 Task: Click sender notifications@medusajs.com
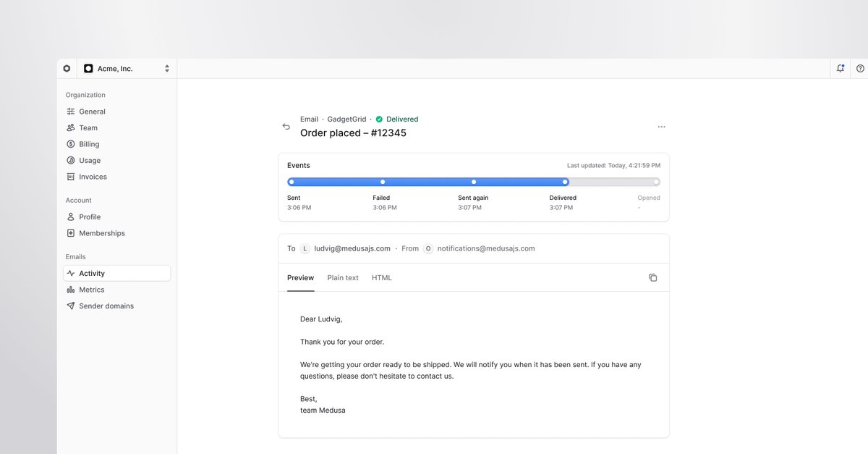486,248
